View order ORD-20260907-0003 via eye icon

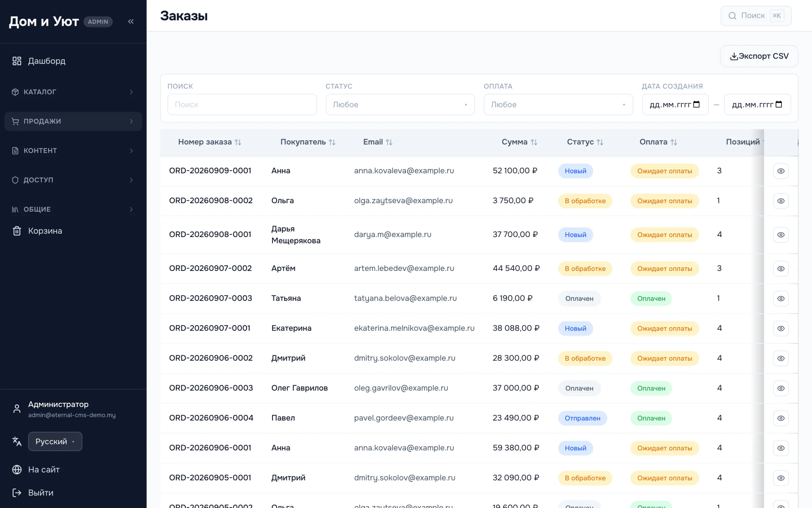781,299
